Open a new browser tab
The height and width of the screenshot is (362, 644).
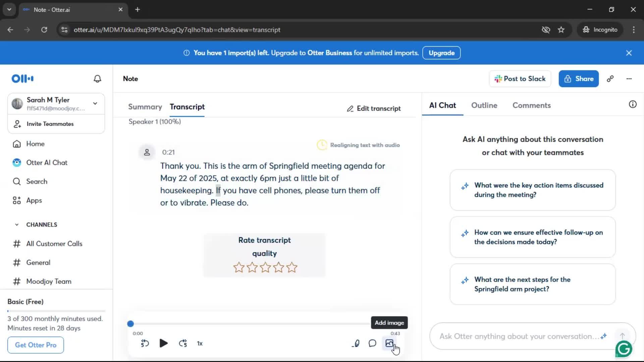pos(138,9)
